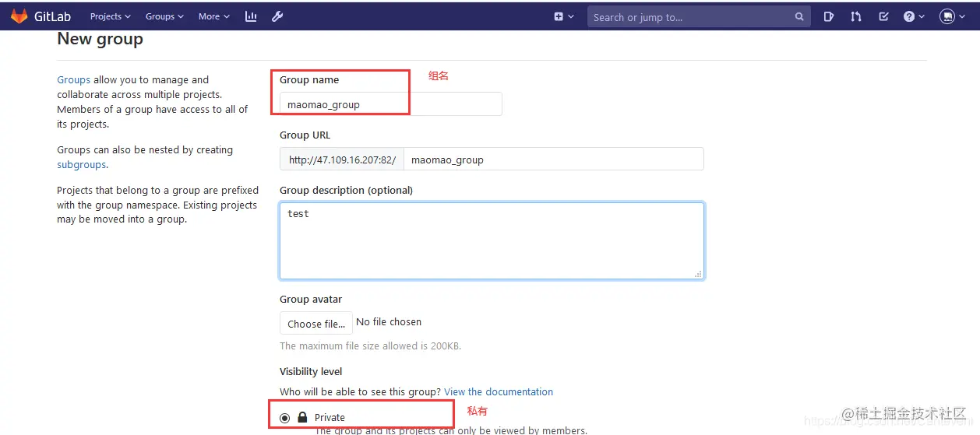The width and height of the screenshot is (980, 435).
Task: Click the Group URL path field
Action: [x=553, y=160]
